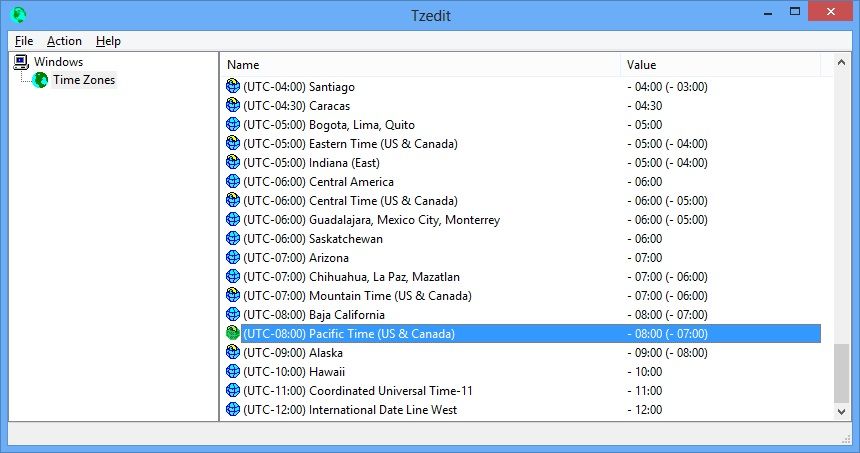This screenshot has width=860, height=453.
Task: Select (UTC-05:00) Indiana (East) row
Action: pyautogui.click(x=523, y=162)
